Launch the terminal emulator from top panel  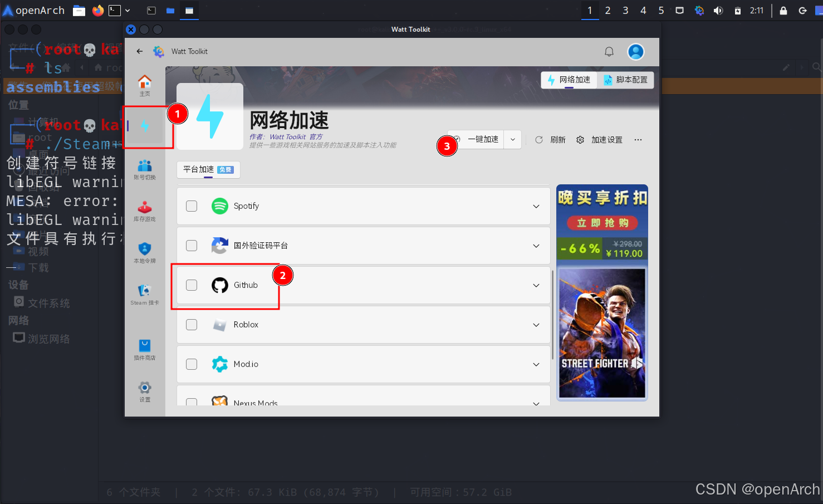115,11
